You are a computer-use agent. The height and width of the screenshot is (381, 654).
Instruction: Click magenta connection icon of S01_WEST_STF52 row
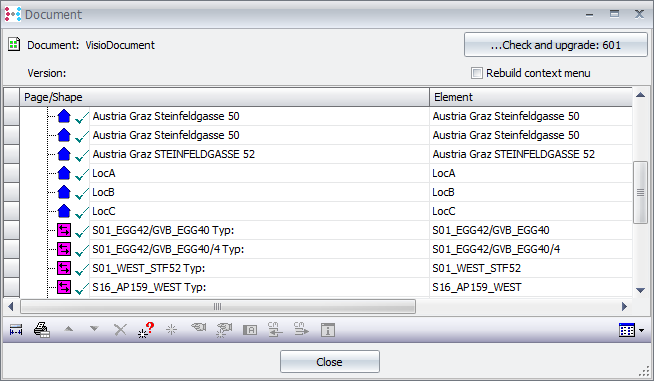64,268
